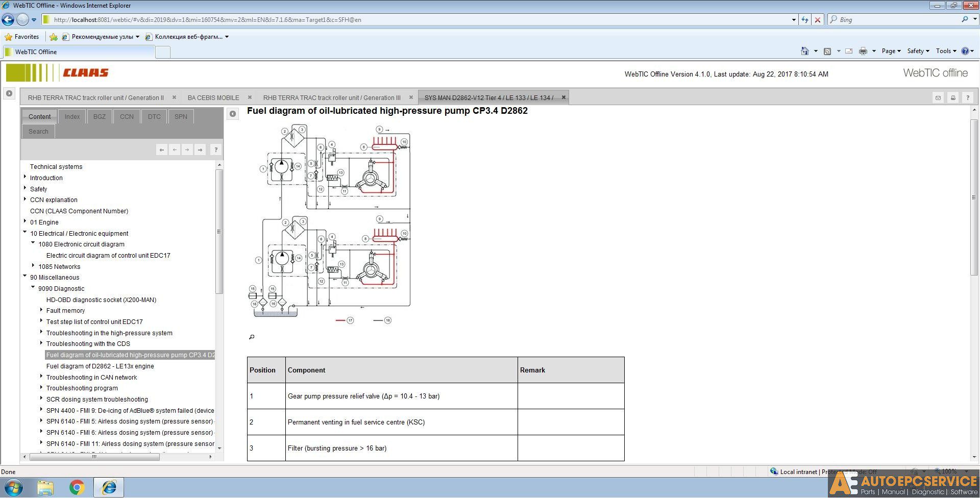
Task: Open the Search tab in navigation panel
Action: [x=38, y=131]
